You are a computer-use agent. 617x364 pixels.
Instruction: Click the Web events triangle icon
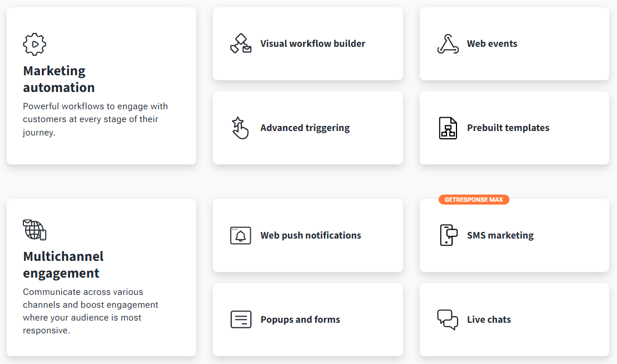(448, 43)
